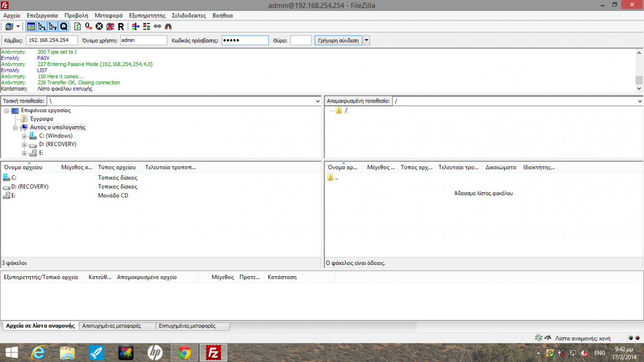Expand the E: drive tree node

24,153
